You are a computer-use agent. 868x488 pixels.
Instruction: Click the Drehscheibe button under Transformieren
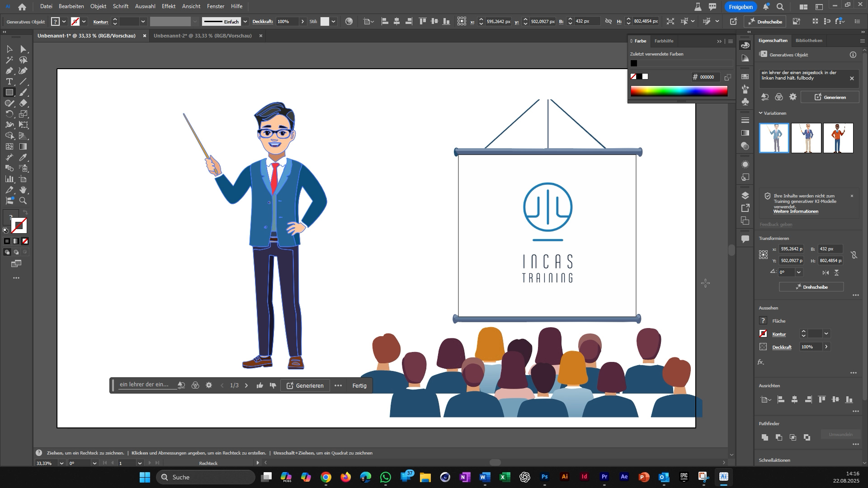tap(811, 287)
